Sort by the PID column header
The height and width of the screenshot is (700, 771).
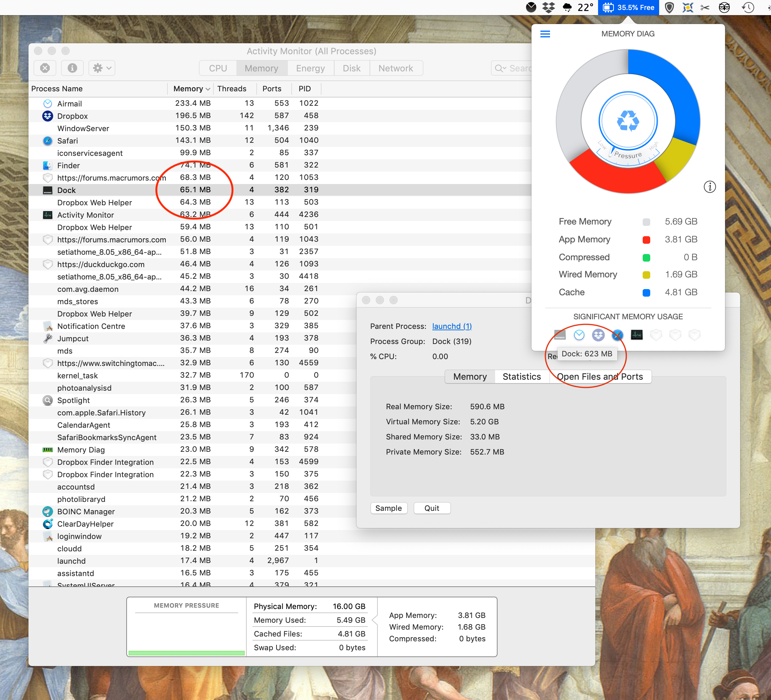[306, 89]
